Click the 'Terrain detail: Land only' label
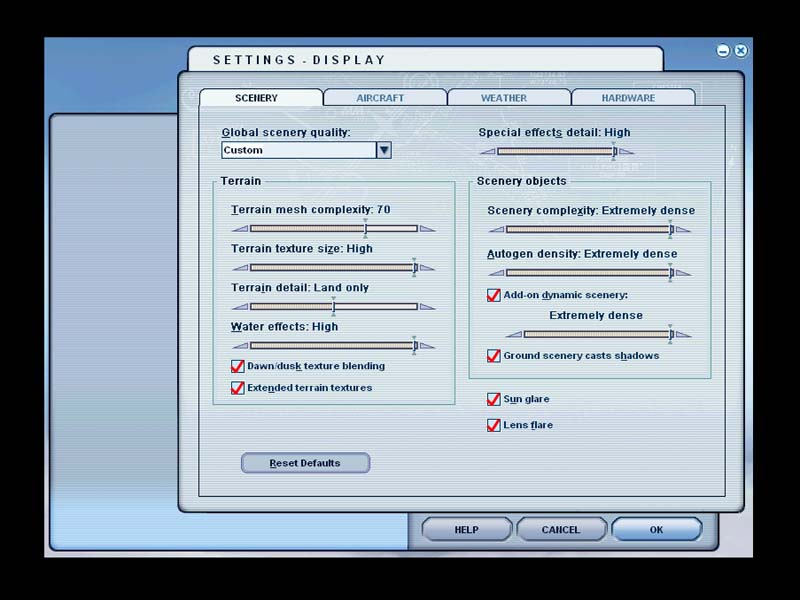Image resolution: width=800 pixels, height=600 pixels. pyautogui.click(x=300, y=288)
